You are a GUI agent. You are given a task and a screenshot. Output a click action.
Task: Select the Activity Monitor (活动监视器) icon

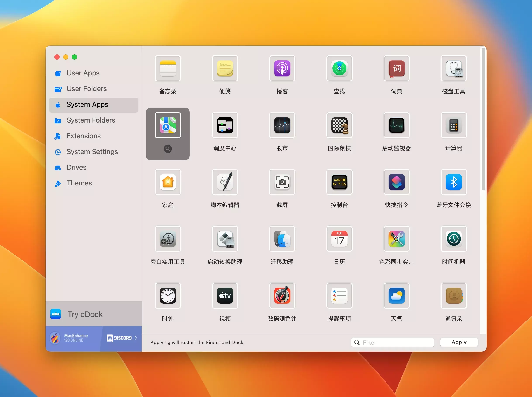point(396,125)
